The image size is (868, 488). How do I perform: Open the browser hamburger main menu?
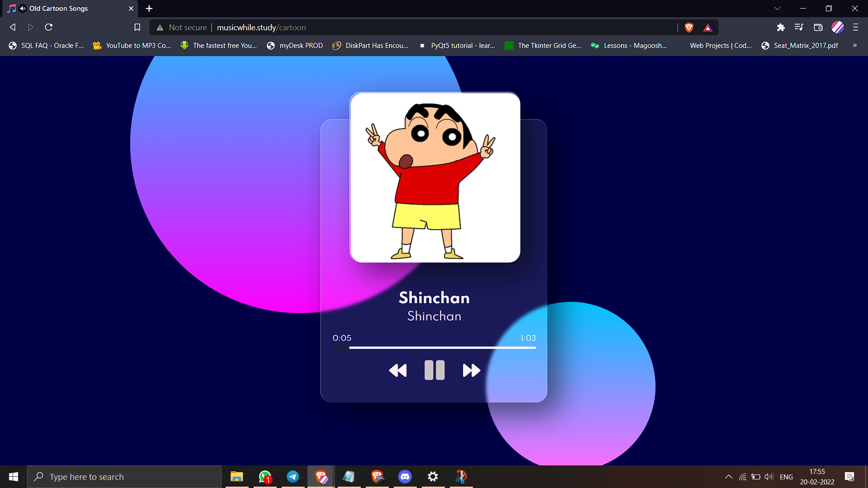(x=855, y=28)
